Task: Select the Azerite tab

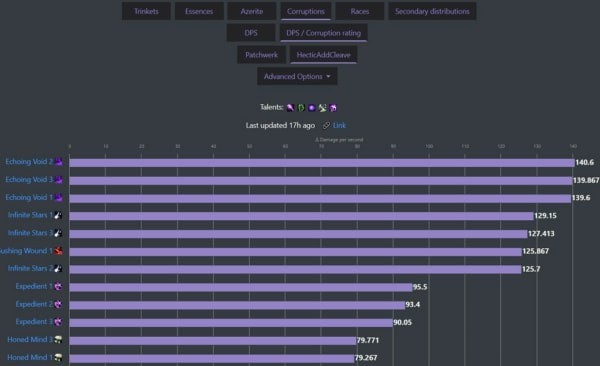Action: (252, 11)
